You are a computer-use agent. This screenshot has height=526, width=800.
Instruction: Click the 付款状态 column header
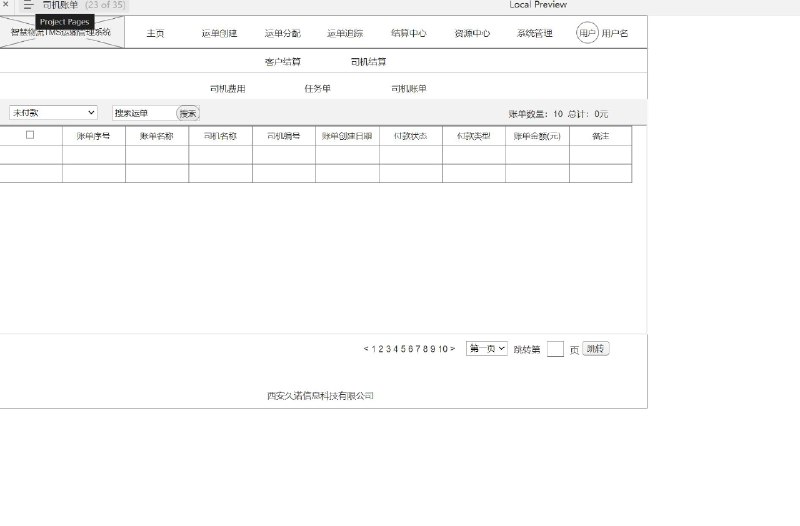click(411, 136)
